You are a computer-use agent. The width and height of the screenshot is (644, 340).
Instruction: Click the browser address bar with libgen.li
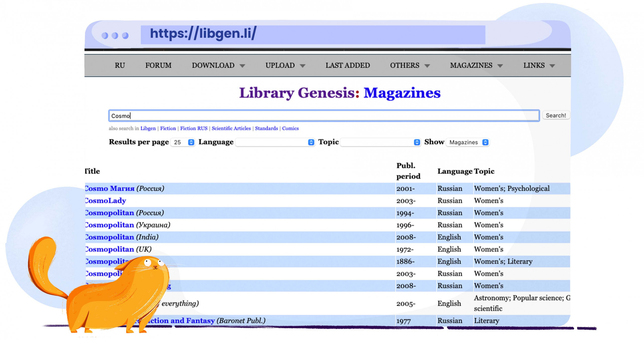point(313,34)
